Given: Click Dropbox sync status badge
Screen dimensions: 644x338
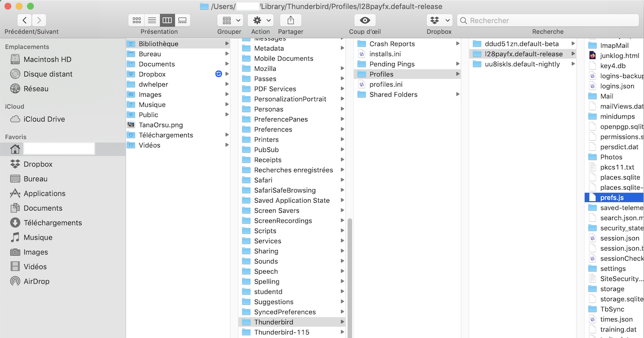Looking at the screenshot, I should [x=218, y=74].
